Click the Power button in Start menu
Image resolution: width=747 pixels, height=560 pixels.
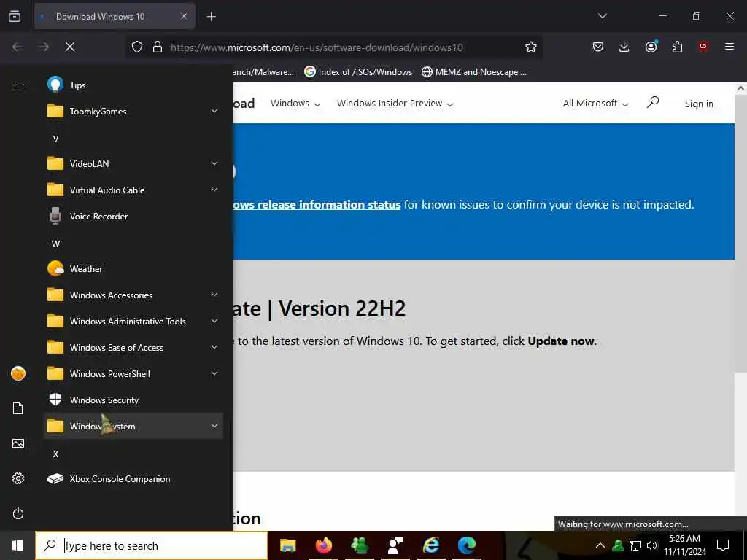coord(18,513)
